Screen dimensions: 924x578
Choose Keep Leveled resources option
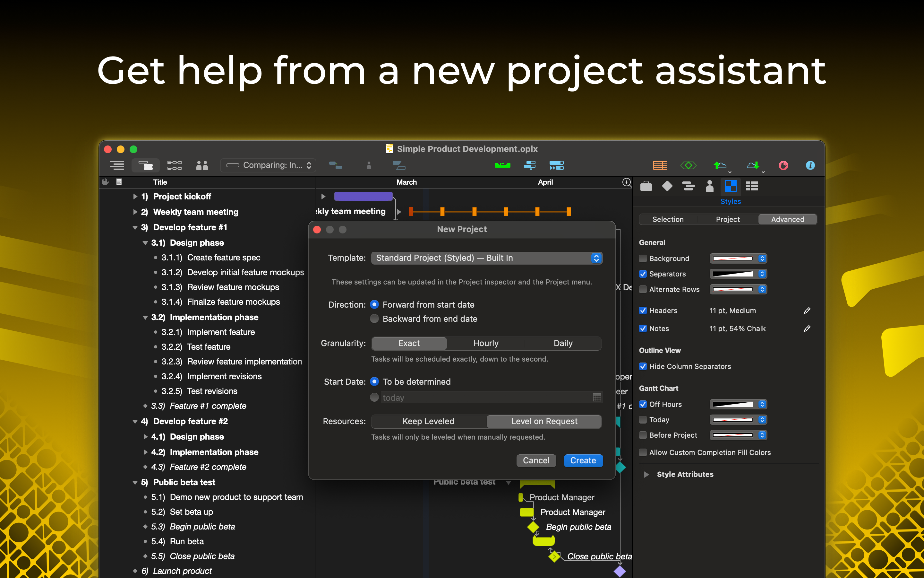tap(428, 421)
